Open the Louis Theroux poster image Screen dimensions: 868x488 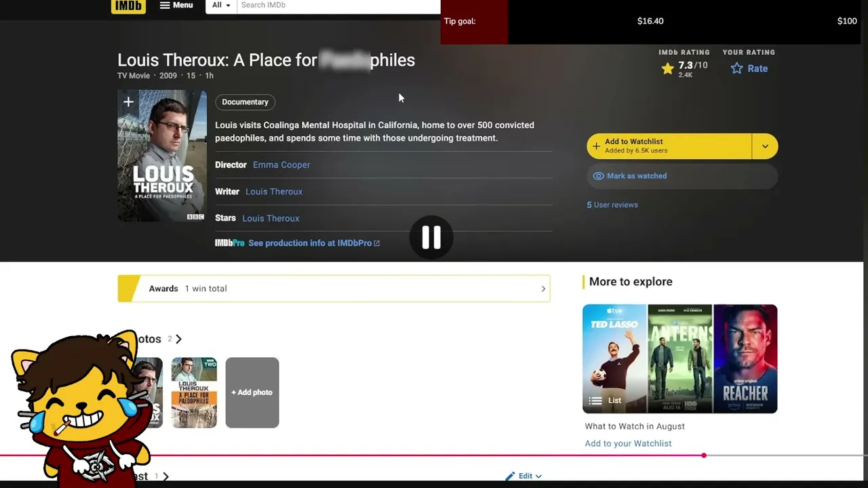[x=162, y=155]
